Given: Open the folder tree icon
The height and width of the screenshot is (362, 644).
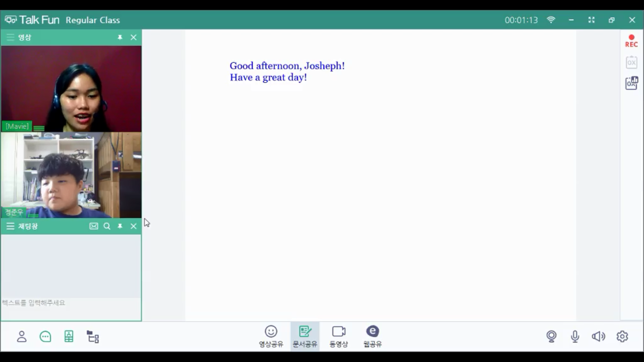Looking at the screenshot, I should [93, 337].
